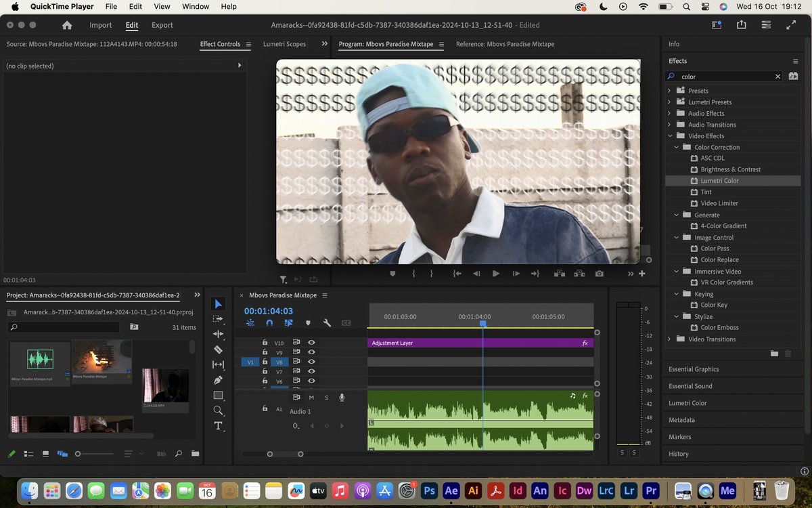
Task: Toggle track lock on V10
Action: coord(265,343)
